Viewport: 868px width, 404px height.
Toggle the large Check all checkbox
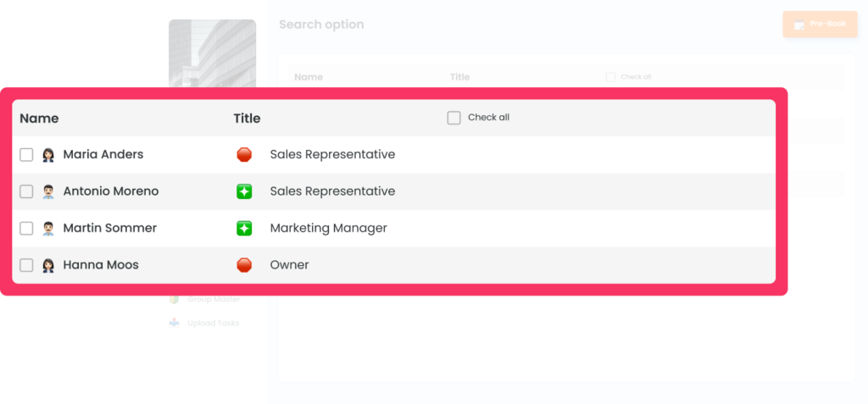(x=453, y=118)
